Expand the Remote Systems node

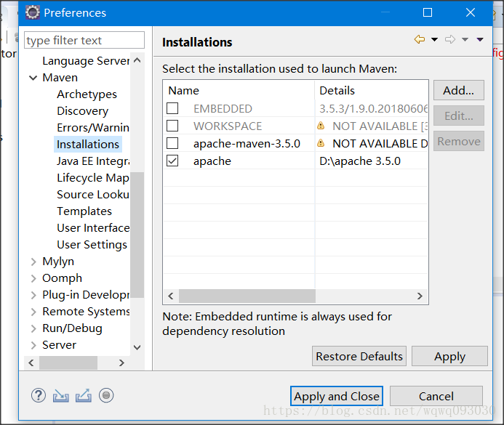[x=33, y=312]
